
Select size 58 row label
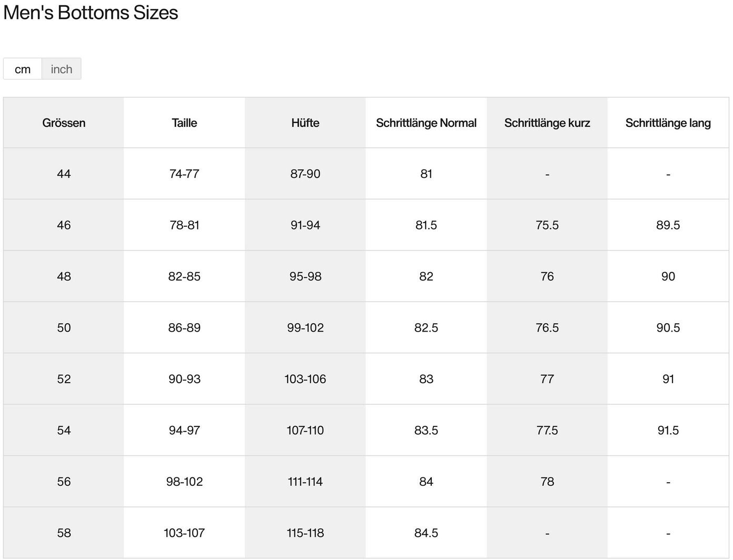pyautogui.click(x=64, y=533)
